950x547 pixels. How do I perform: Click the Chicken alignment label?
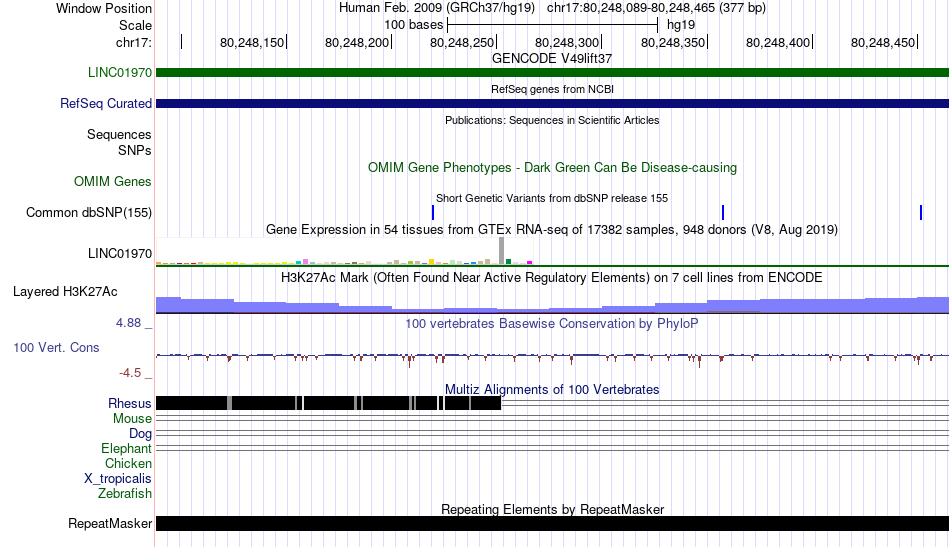point(128,463)
